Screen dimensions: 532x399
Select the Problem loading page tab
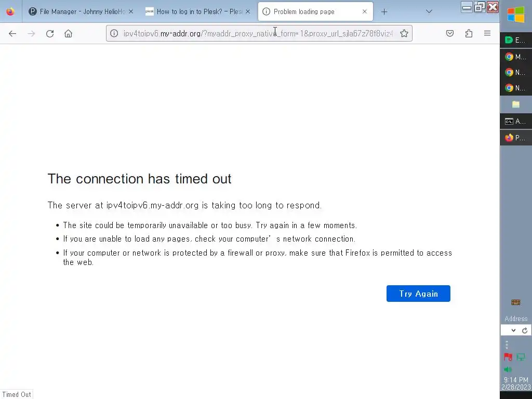315,11
